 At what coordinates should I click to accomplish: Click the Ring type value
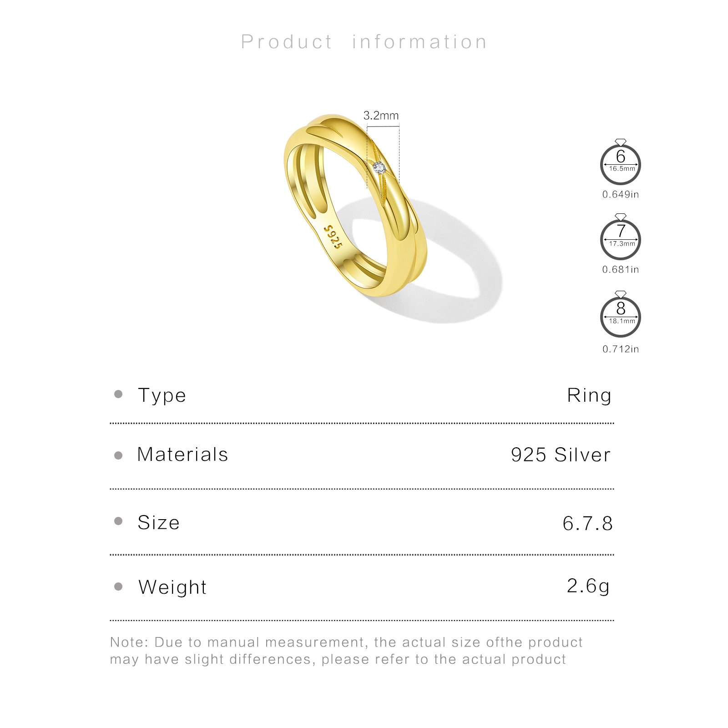coord(589,395)
